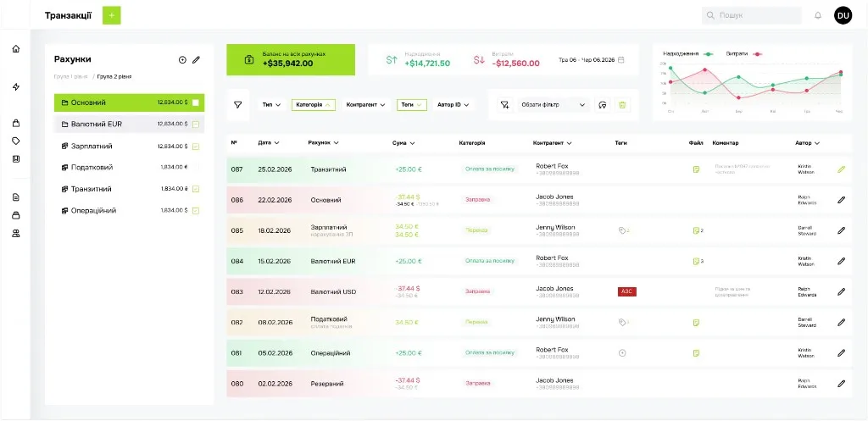The image size is (868, 421).
Task: Expand the Тип filter dropdown
Action: pyautogui.click(x=271, y=104)
